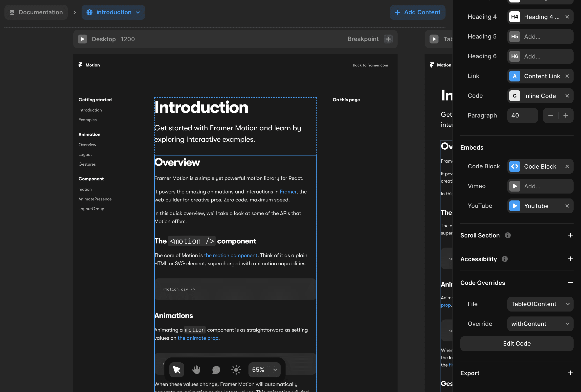Increase Paragraph size with the plus stepper
The image size is (581, 392).
[x=566, y=115]
